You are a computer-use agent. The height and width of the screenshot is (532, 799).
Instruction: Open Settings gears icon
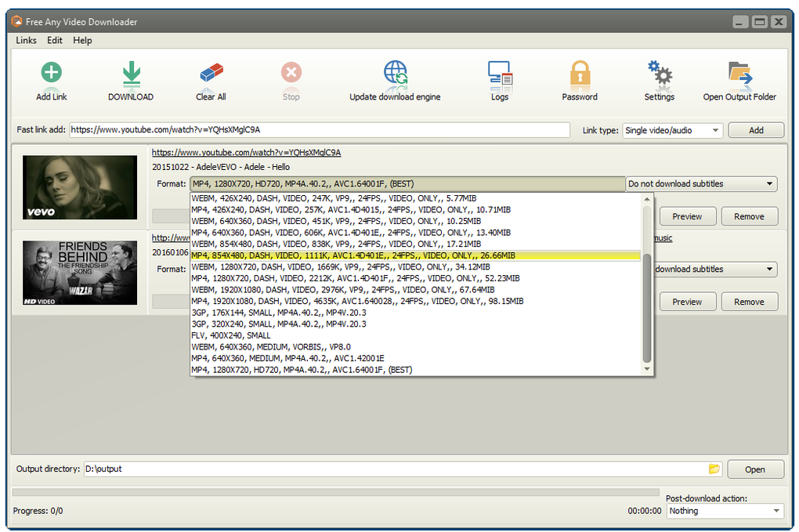659,74
